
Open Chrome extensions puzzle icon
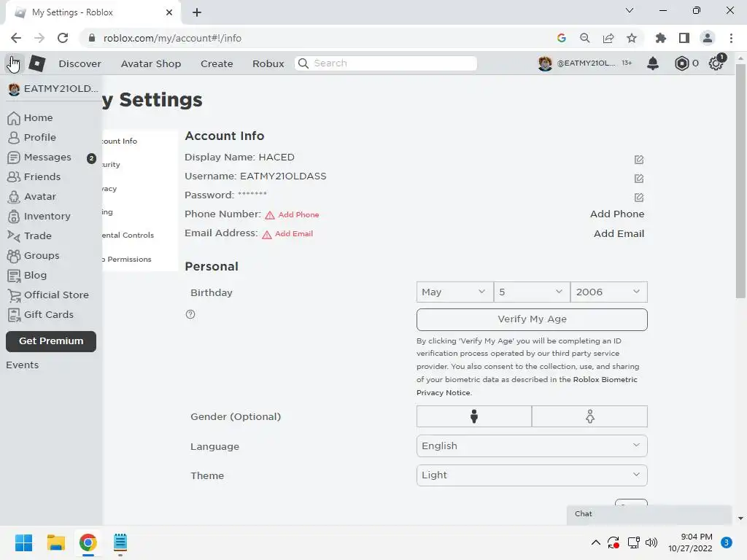660,38
